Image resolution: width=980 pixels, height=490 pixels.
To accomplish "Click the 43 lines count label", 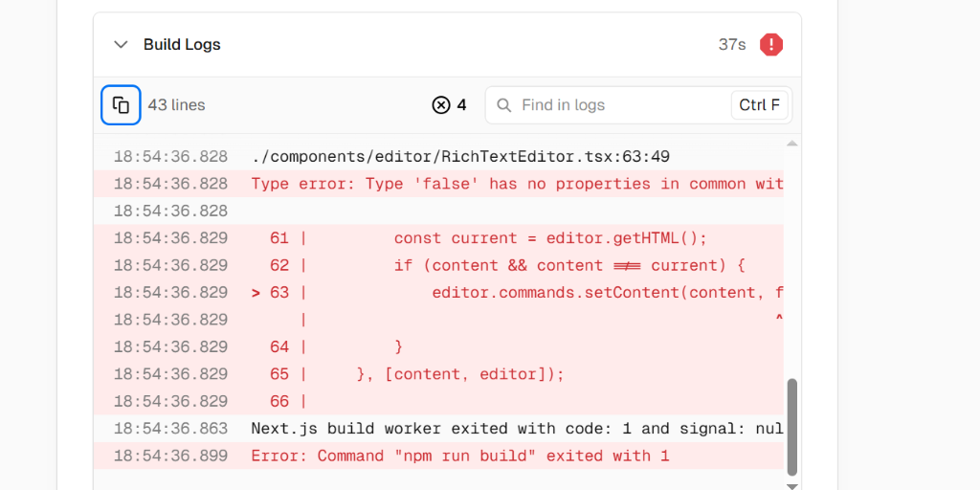I will 176,105.
